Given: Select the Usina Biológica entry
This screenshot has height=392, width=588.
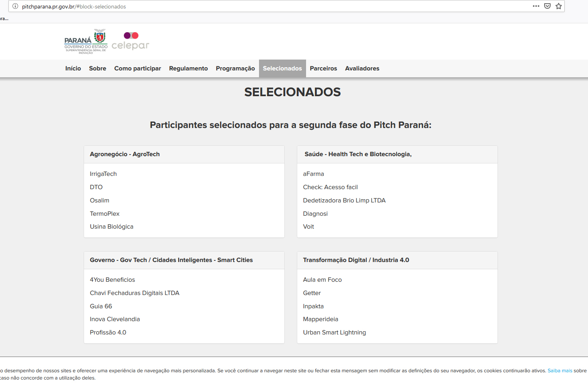Looking at the screenshot, I should (x=111, y=227).
